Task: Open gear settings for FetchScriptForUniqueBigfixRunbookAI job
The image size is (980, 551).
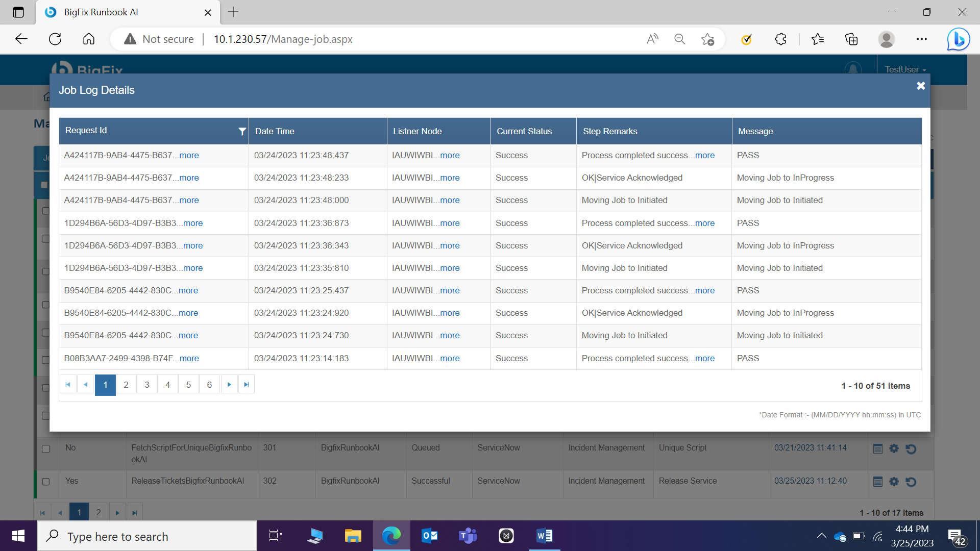Action: coord(894,448)
